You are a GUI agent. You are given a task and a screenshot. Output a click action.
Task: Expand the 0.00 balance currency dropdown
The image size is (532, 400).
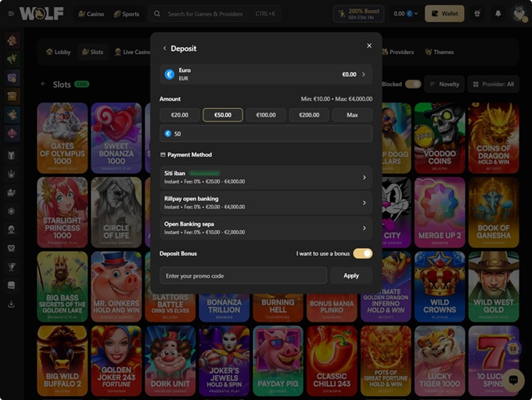pyautogui.click(x=405, y=13)
